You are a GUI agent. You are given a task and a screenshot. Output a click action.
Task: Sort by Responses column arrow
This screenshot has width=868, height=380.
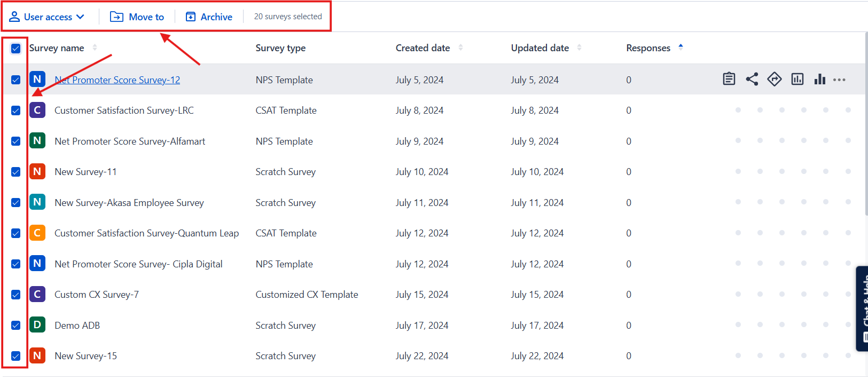[x=681, y=47]
